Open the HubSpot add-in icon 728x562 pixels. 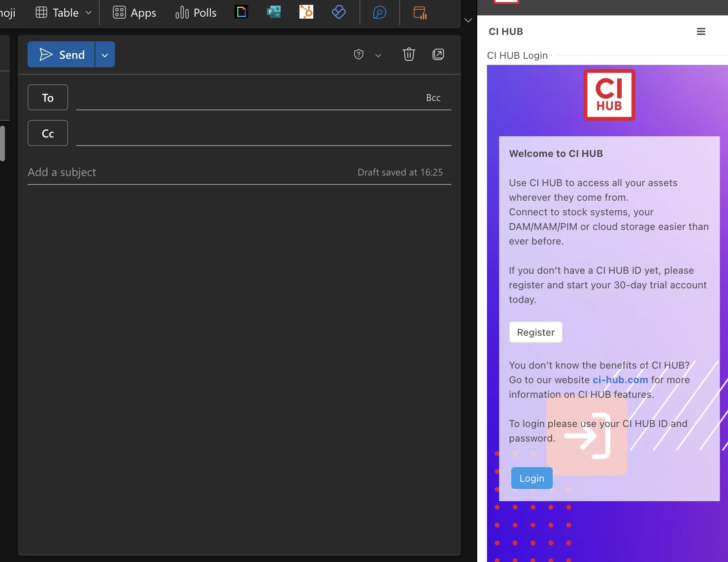coord(306,12)
